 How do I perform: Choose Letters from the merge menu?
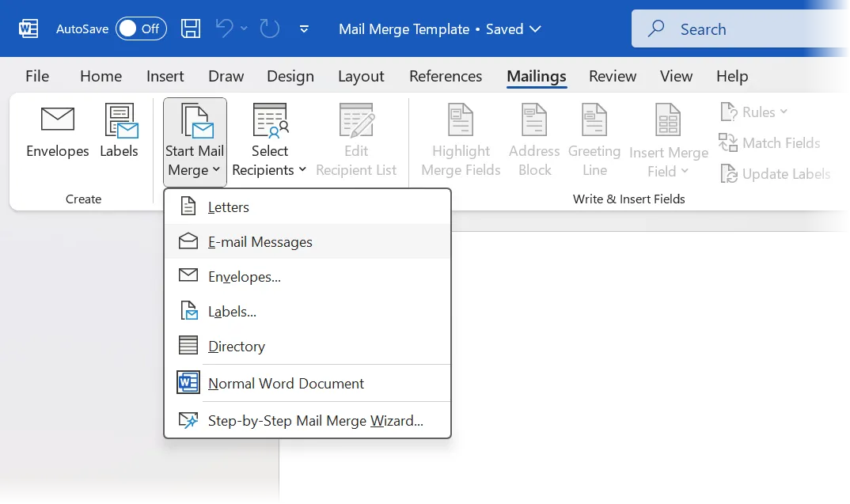pyautogui.click(x=307, y=207)
